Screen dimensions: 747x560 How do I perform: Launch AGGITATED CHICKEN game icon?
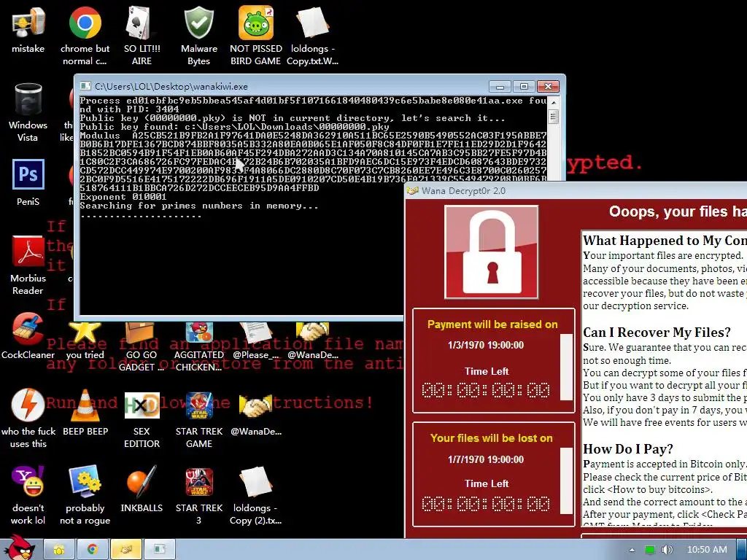coord(199,346)
